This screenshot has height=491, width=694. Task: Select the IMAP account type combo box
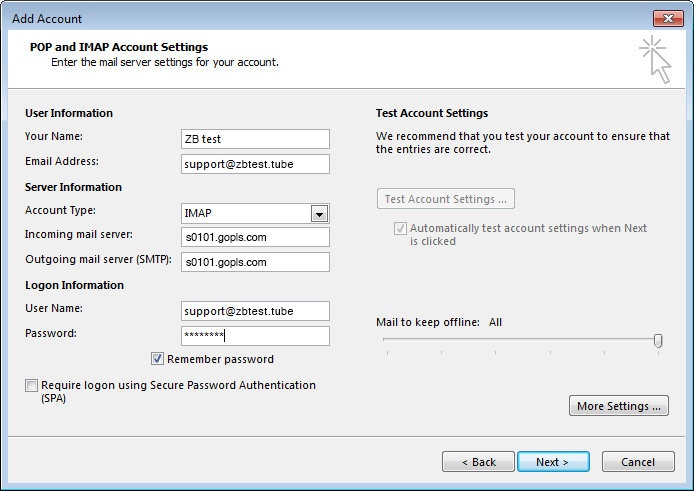[x=246, y=213]
